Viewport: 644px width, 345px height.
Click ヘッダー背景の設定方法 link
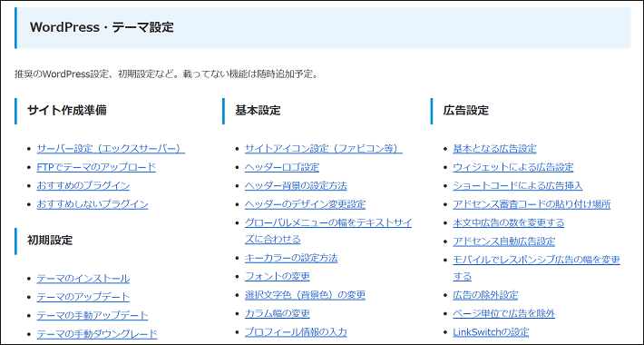point(296,186)
